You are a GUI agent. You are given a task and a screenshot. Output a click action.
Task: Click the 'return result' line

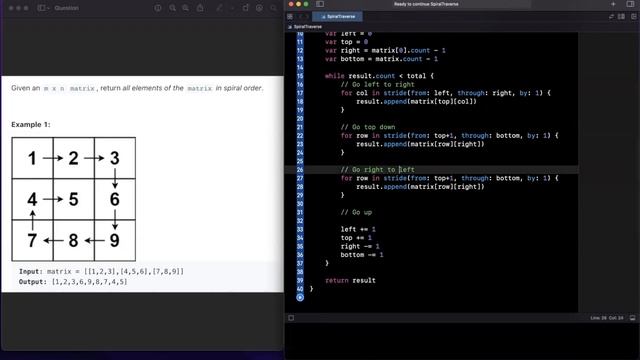[x=350, y=280]
